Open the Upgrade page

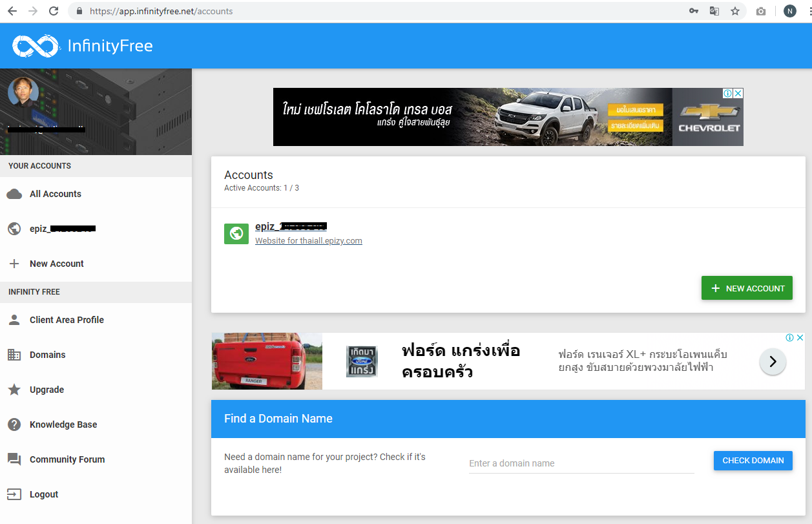click(47, 390)
